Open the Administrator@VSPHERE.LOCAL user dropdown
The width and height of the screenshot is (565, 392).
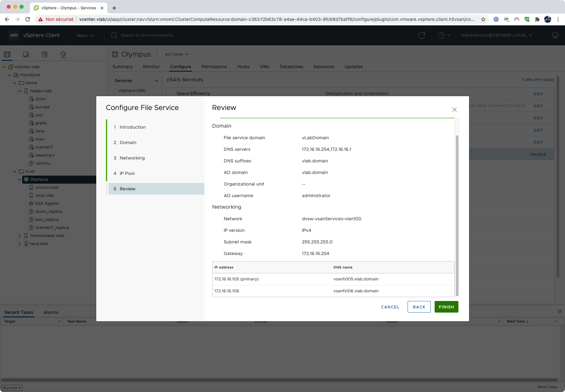(496, 35)
